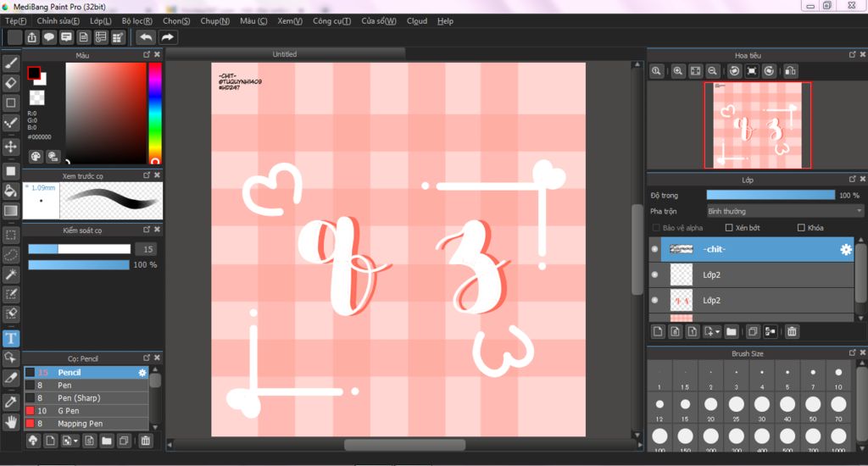The width and height of the screenshot is (868, 466).
Task: Float the Brush Size panel
Action: [853, 352]
